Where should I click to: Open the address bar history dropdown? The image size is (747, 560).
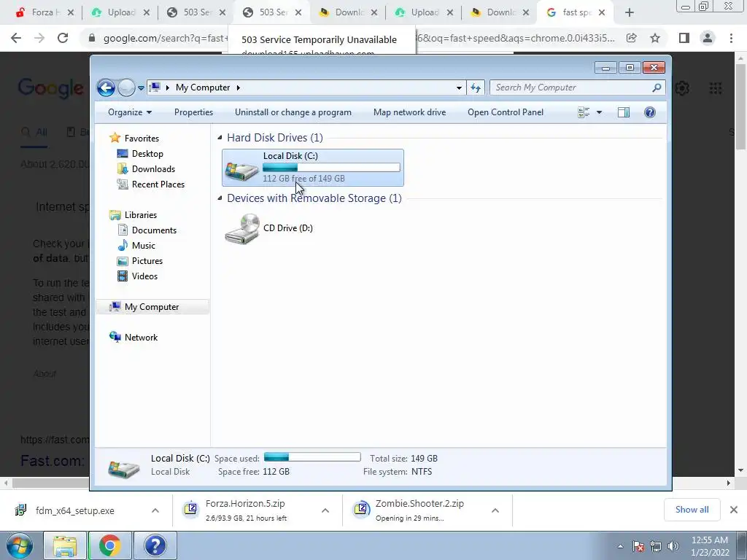pyautogui.click(x=459, y=87)
